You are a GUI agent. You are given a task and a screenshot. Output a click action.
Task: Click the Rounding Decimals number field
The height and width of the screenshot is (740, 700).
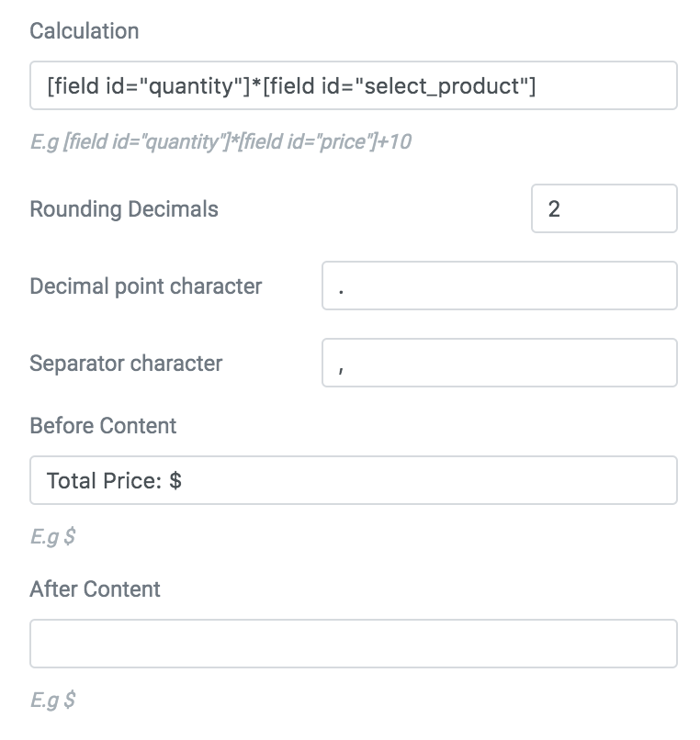[x=604, y=208]
